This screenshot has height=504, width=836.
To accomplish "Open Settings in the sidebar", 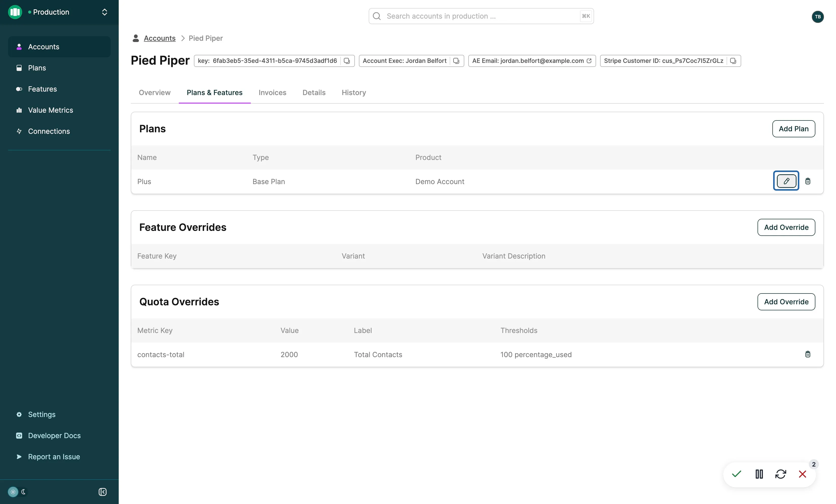I will click(x=59, y=414).
